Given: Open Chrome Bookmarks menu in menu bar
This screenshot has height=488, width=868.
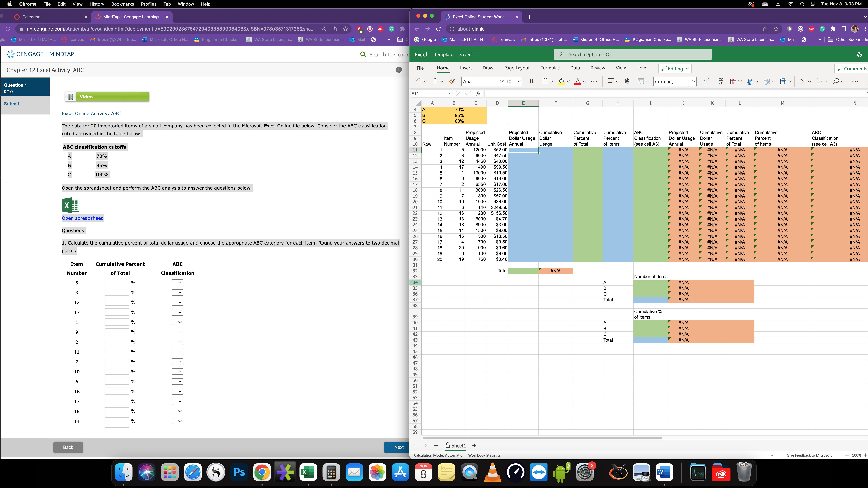Looking at the screenshot, I should (x=122, y=4).
